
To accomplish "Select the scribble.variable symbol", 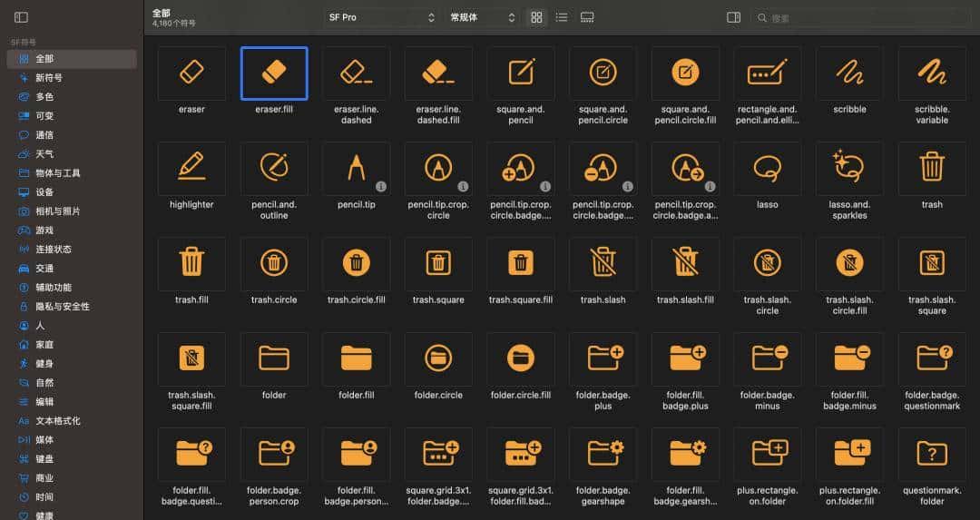I will pyautogui.click(x=932, y=73).
